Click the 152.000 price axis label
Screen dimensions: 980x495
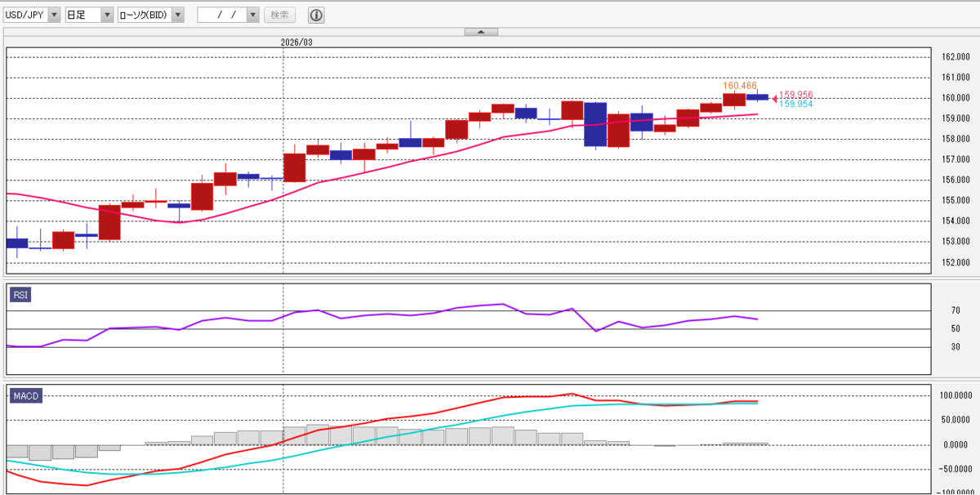[x=955, y=262]
